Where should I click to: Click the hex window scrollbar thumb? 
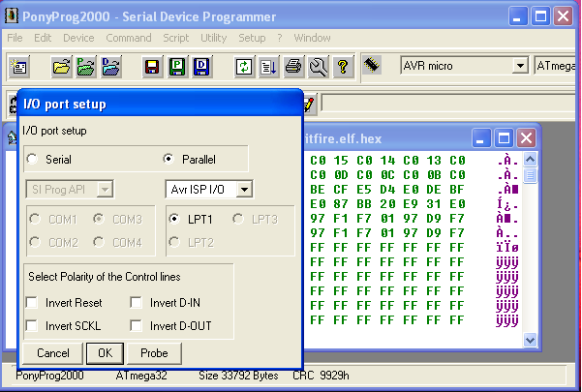pos(530,174)
